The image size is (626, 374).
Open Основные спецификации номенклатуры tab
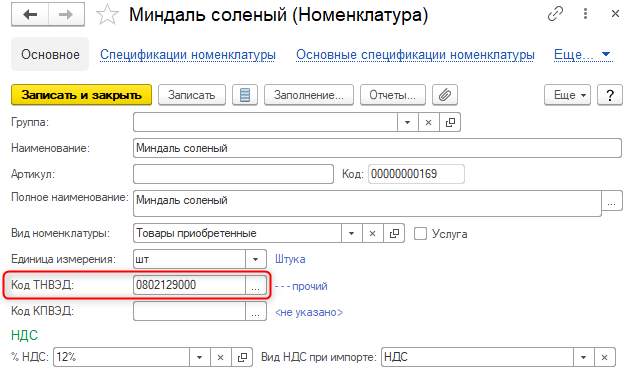[415, 55]
